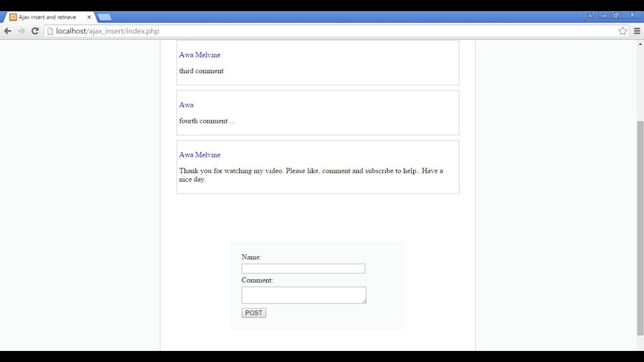Image resolution: width=644 pixels, height=362 pixels.
Task: Click inside the Name input field
Action: coord(303,268)
